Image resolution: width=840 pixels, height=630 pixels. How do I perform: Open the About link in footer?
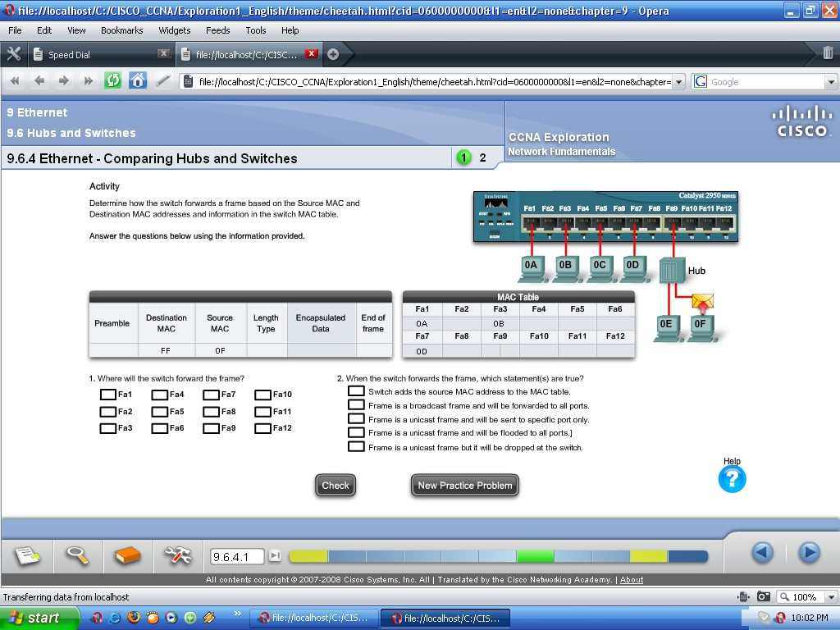631,579
